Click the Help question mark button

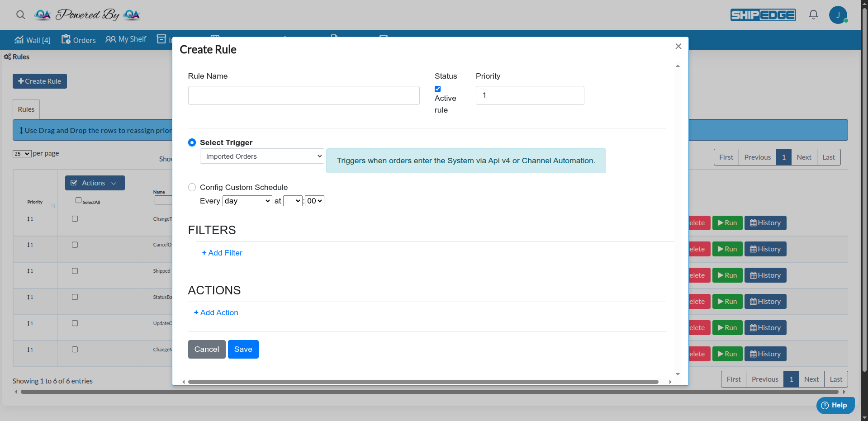[x=835, y=405]
